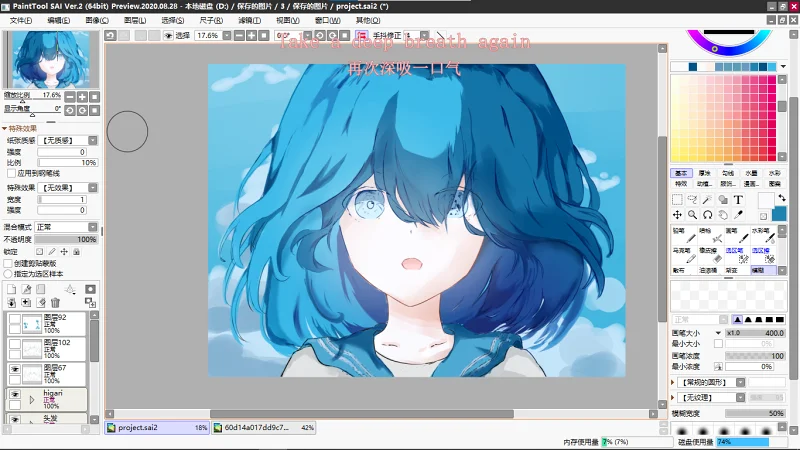
Task: Select the magic wand tool
Action: pyautogui.click(x=708, y=199)
